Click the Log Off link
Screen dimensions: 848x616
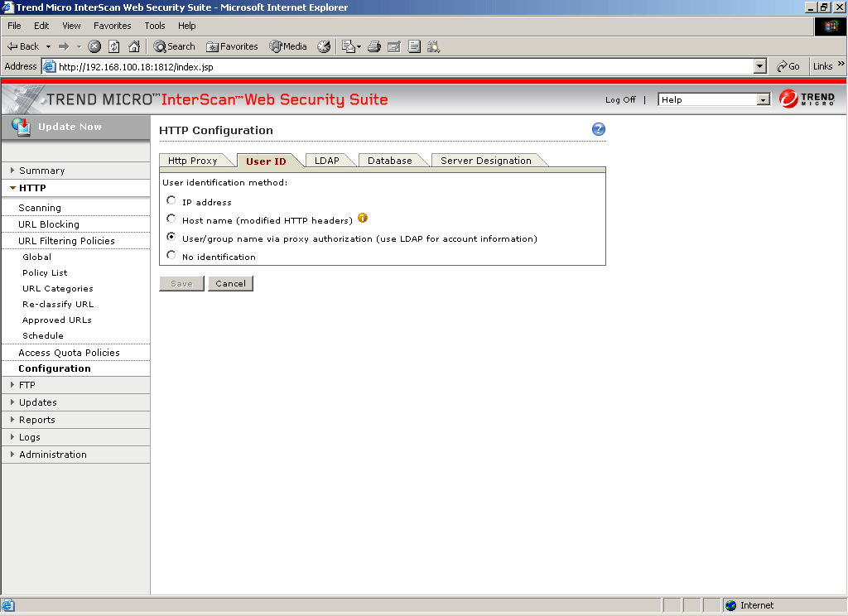click(x=620, y=99)
